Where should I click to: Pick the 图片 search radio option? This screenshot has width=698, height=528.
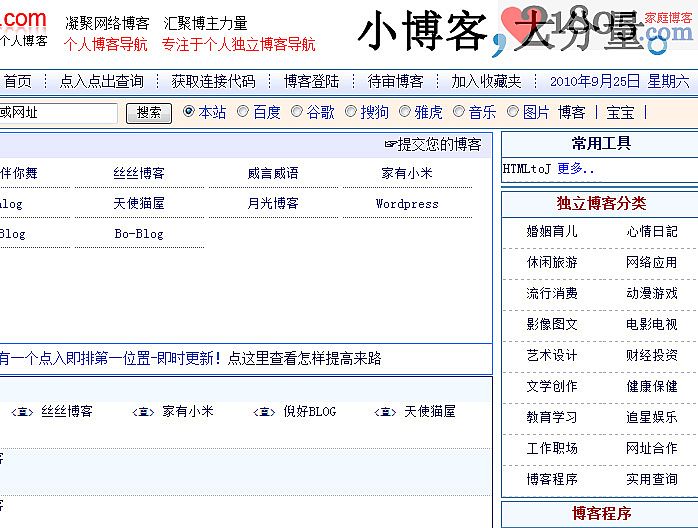(513, 112)
